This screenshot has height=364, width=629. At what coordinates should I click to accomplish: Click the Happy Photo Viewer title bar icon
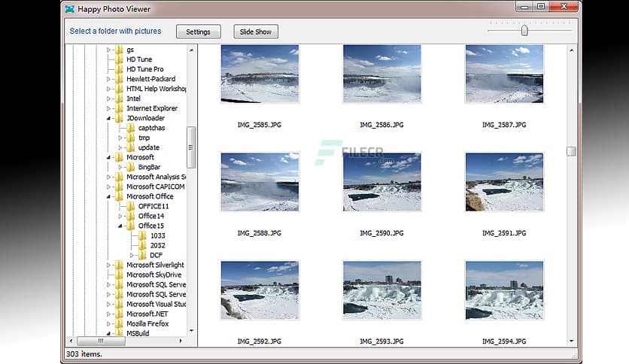pyautogui.click(x=70, y=9)
